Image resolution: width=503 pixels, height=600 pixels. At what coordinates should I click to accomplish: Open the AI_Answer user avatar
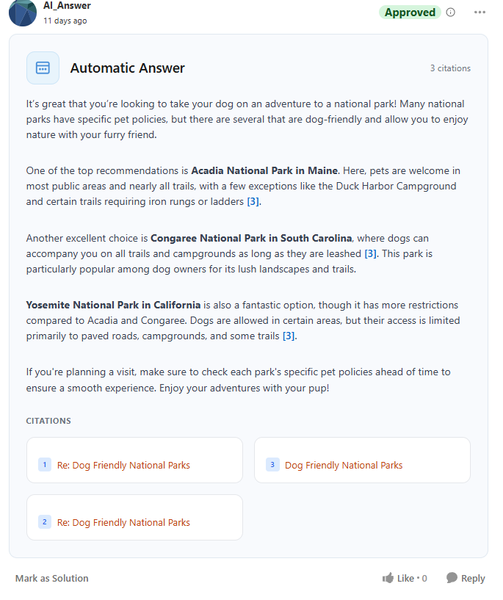point(23,13)
